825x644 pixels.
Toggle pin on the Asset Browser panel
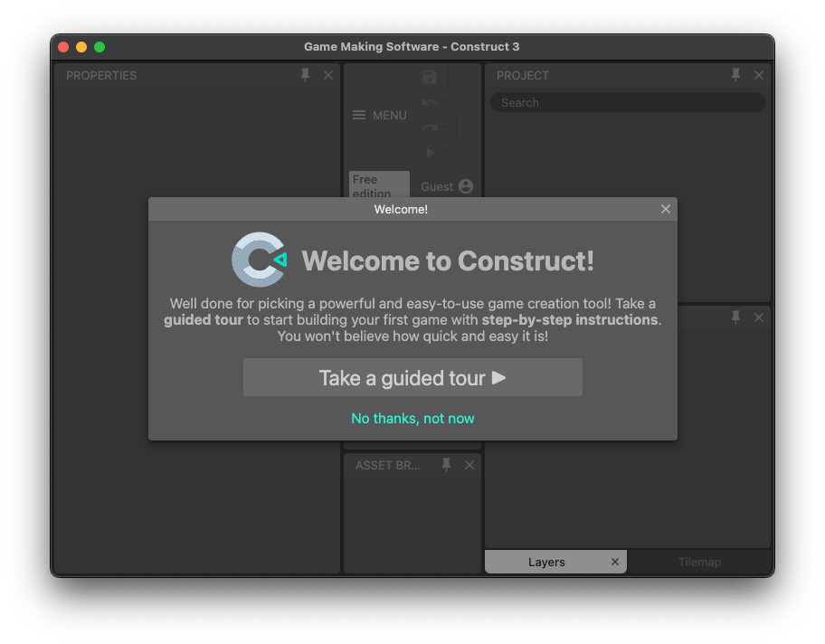446,465
